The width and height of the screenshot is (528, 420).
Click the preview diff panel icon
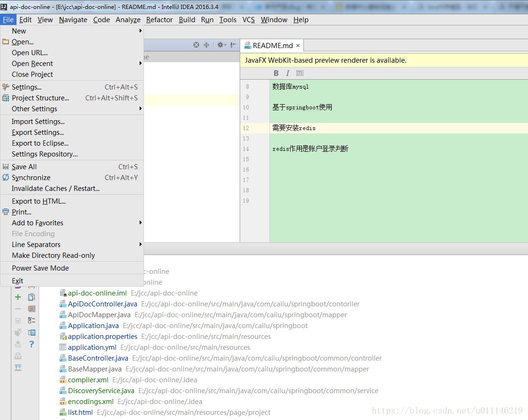tap(32, 333)
